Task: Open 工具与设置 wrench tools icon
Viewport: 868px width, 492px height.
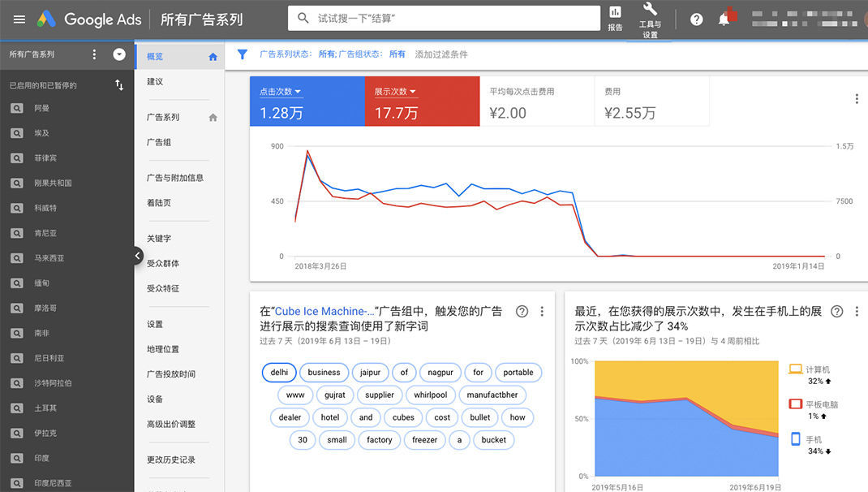Action: tap(650, 18)
